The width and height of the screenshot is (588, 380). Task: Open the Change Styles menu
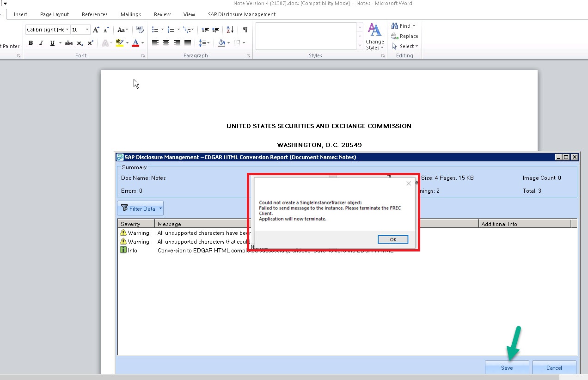click(x=375, y=37)
